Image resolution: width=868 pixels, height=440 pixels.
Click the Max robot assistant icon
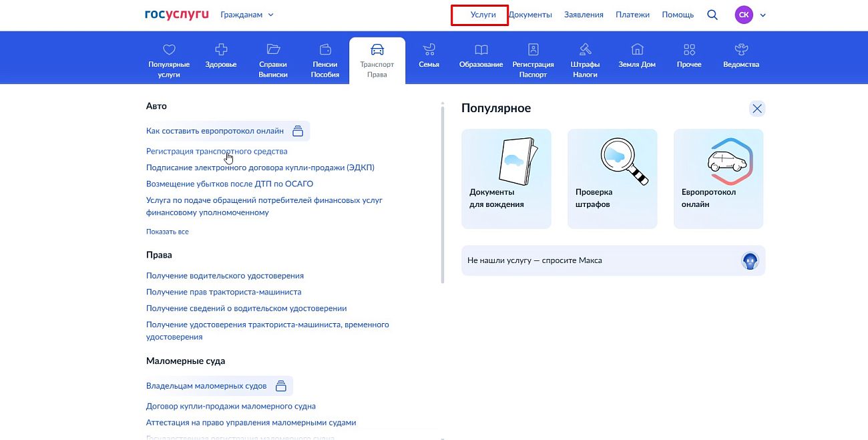click(750, 260)
